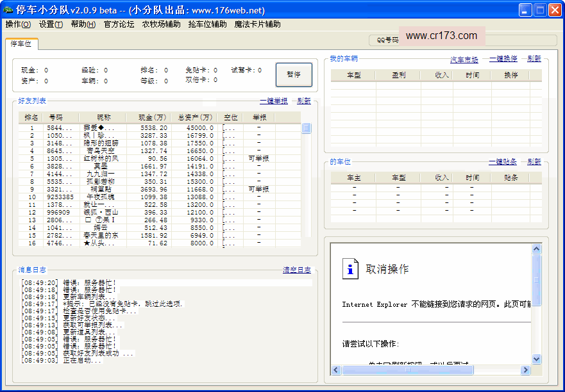Click the info page icon beside 取消操作
This screenshot has height=392, width=565.
[x=350, y=268]
